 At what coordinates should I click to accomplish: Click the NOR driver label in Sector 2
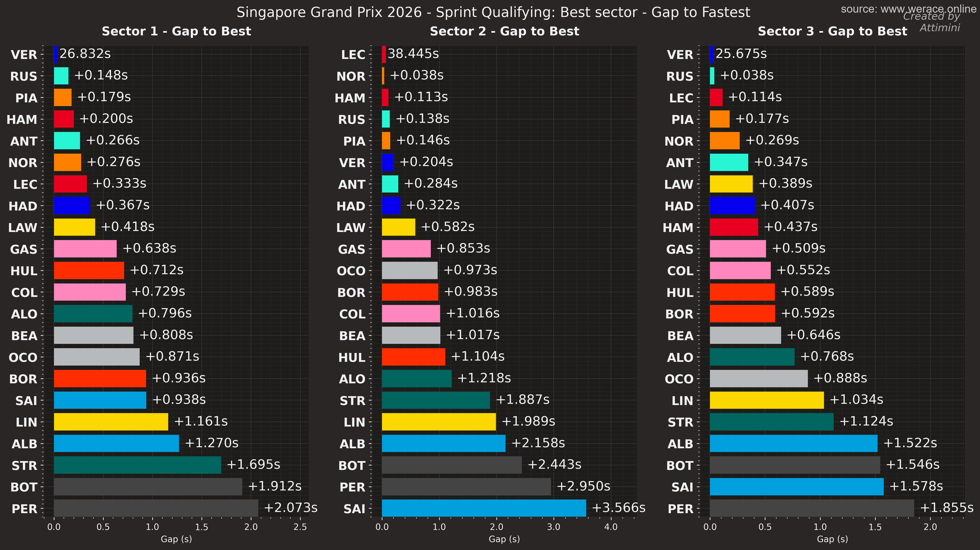351,76
